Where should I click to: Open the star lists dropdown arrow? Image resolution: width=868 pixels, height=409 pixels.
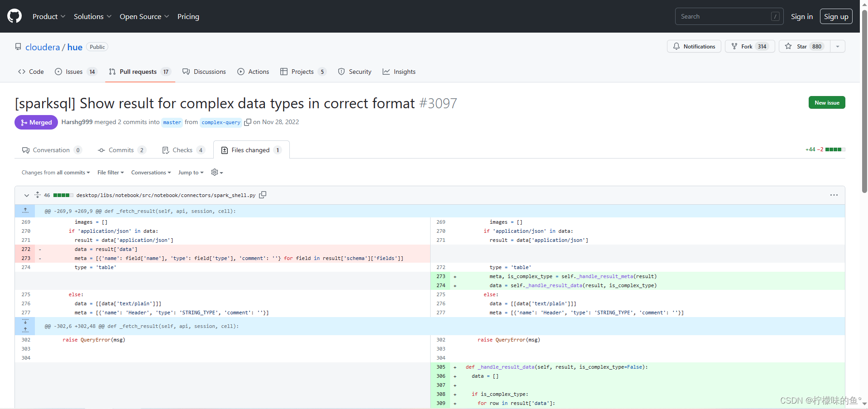[838, 46]
